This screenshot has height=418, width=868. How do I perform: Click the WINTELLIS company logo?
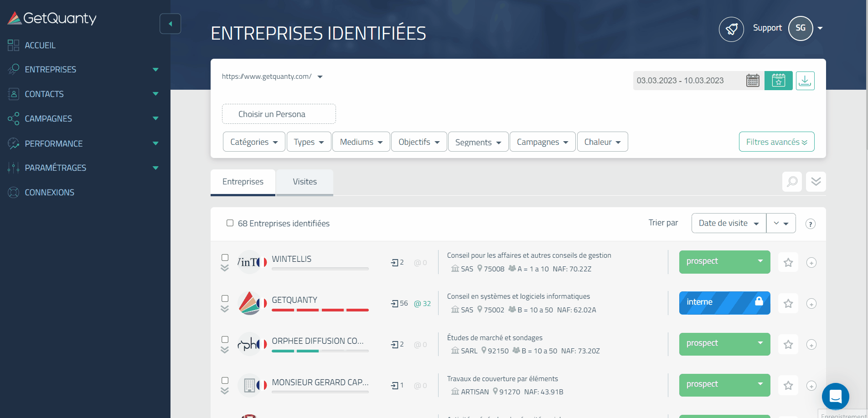point(250,262)
